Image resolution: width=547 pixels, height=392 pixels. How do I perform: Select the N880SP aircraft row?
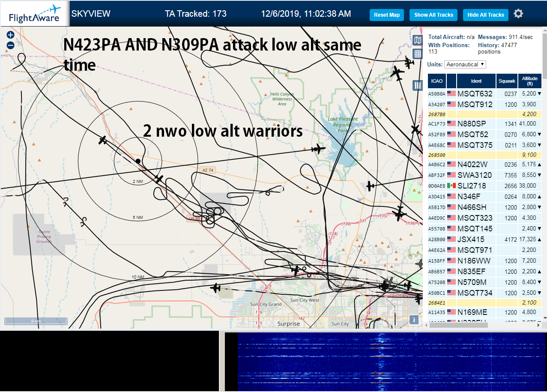pyautogui.click(x=484, y=124)
